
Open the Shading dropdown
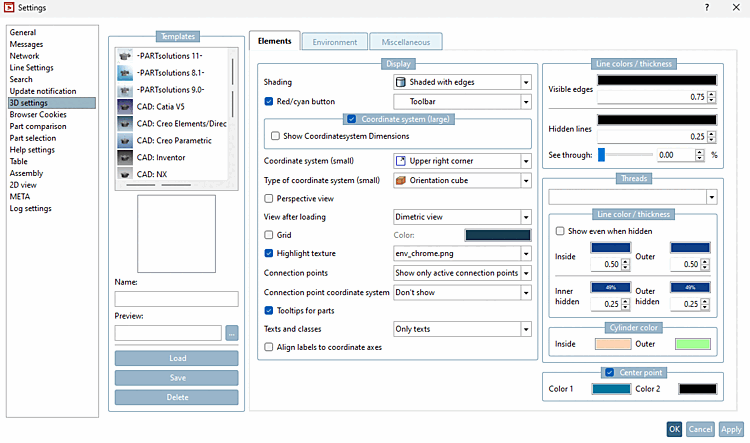click(x=462, y=82)
